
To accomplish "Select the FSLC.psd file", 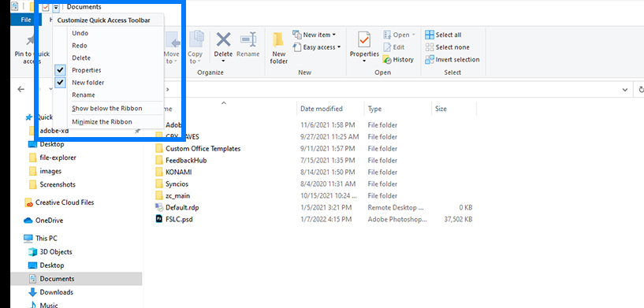I will 179,219.
